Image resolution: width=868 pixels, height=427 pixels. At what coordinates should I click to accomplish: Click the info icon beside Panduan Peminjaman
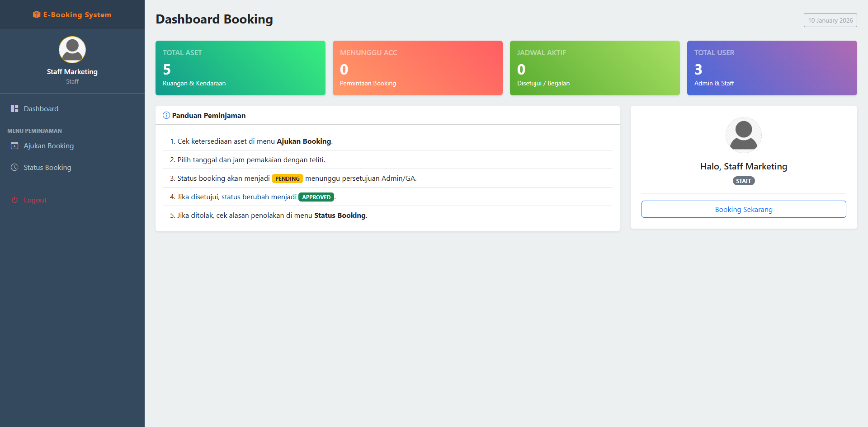pyautogui.click(x=165, y=115)
